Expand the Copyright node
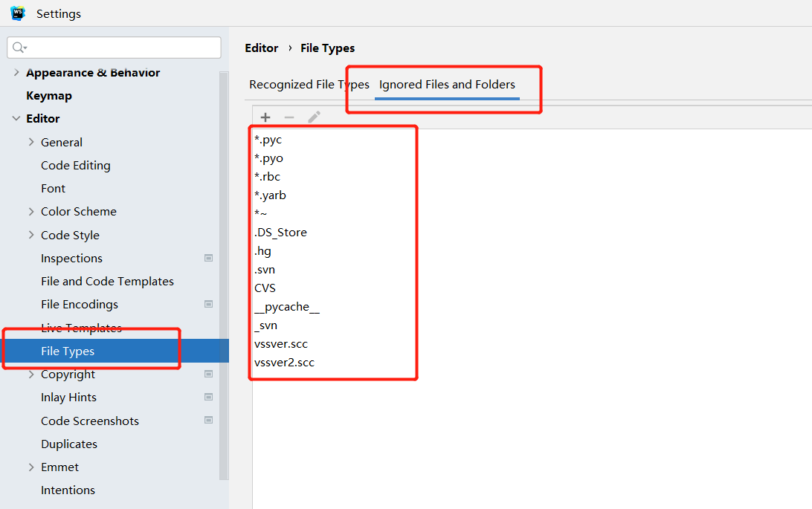The width and height of the screenshot is (812, 509). (31, 374)
